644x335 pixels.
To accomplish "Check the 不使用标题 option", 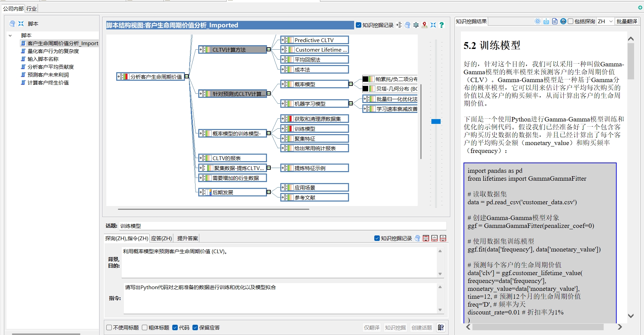I will click(109, 327).
